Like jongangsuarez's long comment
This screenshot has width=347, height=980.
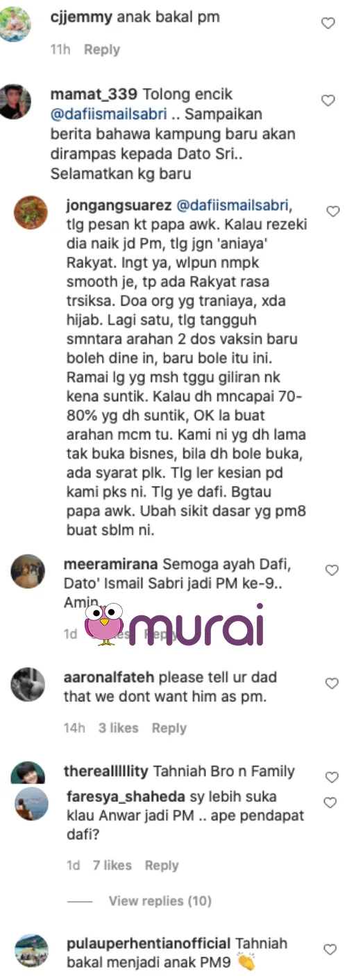pos(332,211)
